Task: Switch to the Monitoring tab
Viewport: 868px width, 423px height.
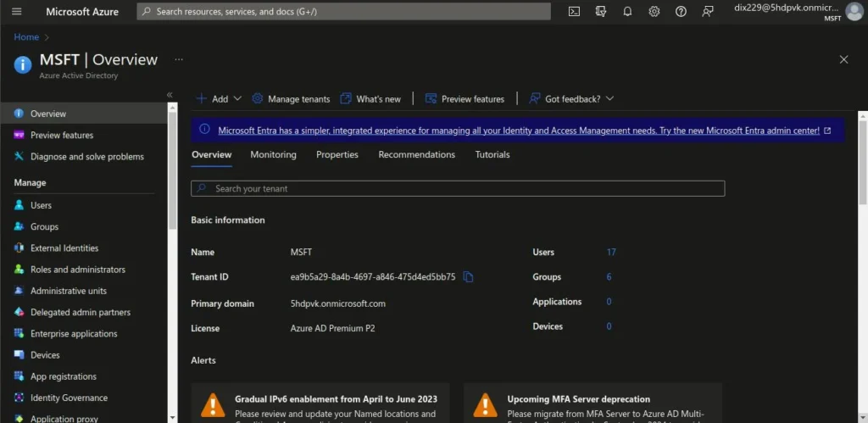Action: pos(273,155)
